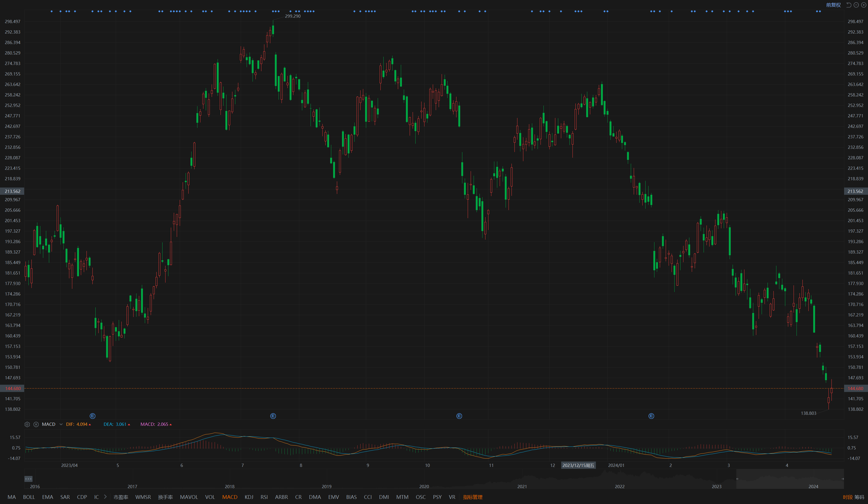Click the chart undo/reset arrow icon
The image size is (868, 504).
pos(849,5)
